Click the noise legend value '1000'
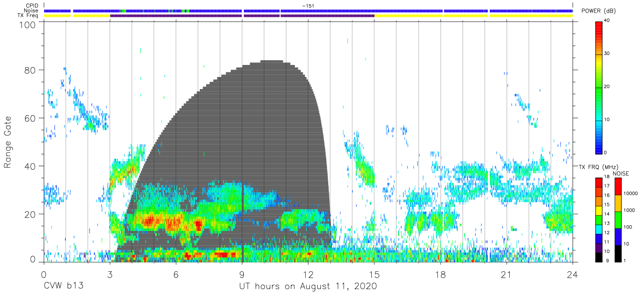The width and height of the screenshot is (644, 297). pos(628,211)
